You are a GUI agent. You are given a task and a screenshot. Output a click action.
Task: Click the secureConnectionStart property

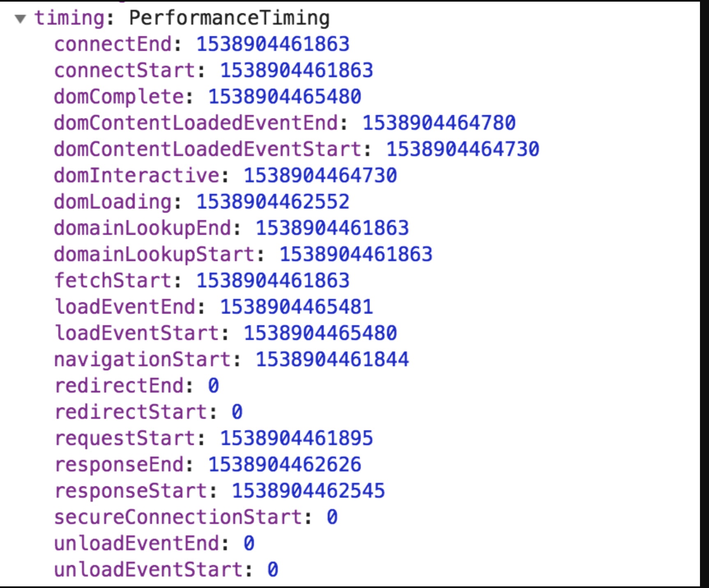[x=178, y=517]
